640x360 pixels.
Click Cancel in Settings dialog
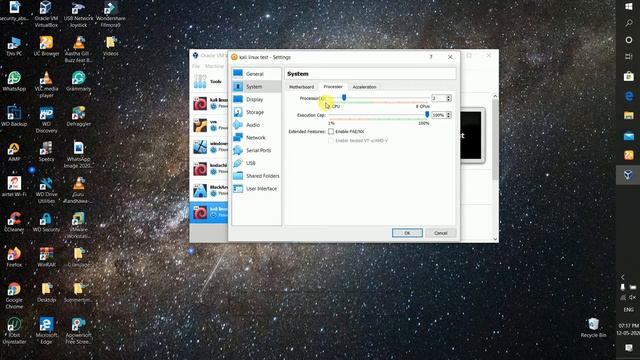(440, 233)
